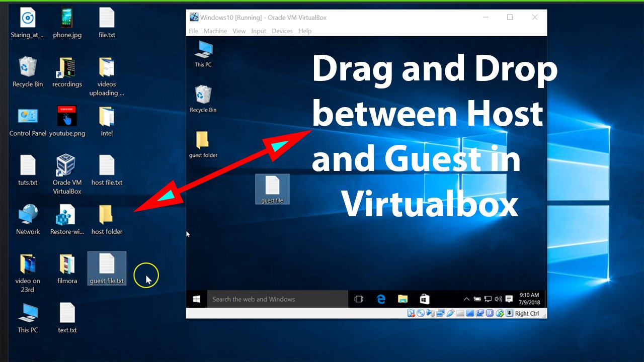
Task: Click the guest search box 'Search the web and Windows'
Action: (277, 299)
